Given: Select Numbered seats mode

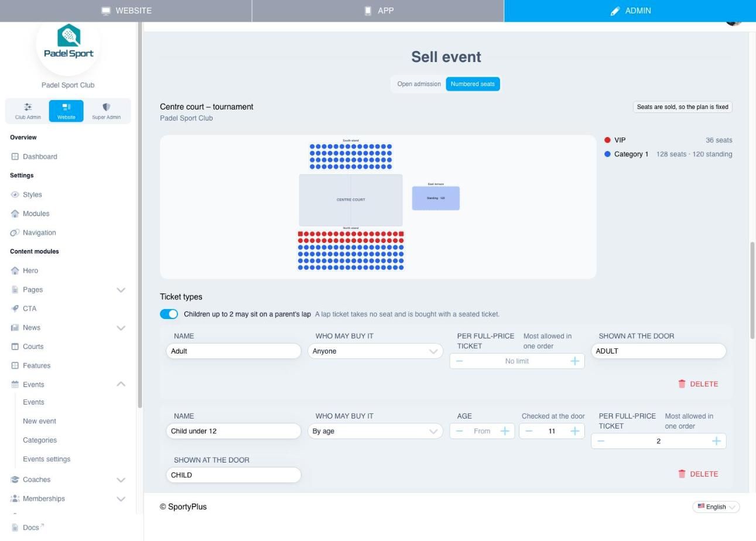Looking at the screenshot, I should tap(473, 84).
